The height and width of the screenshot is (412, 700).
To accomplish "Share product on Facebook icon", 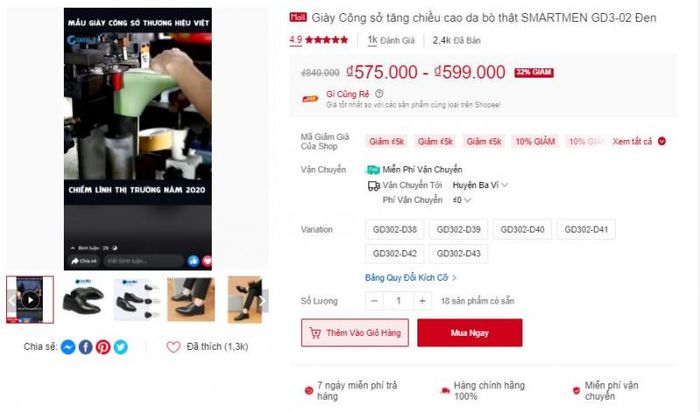I will click(86, 347).
